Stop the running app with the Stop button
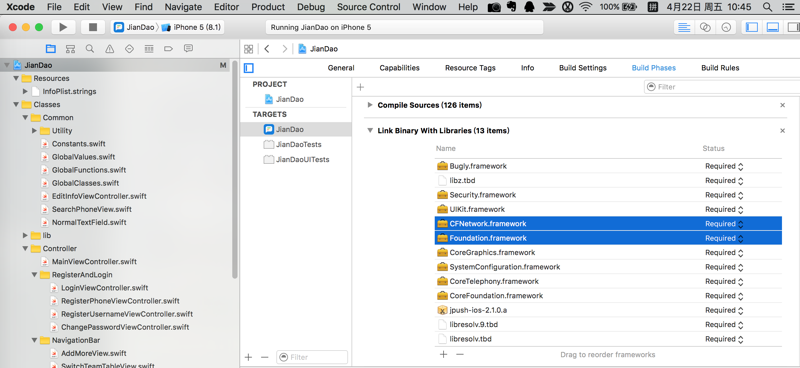Image resolution: width=800 pixels, height=368 pixels. click(93, 28)
